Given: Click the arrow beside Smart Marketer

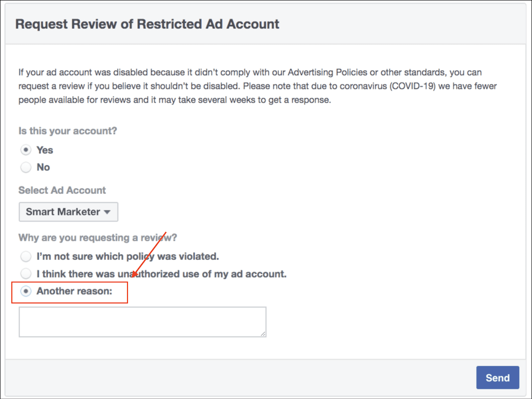Looking at the screenshot, I should point(107,212).
